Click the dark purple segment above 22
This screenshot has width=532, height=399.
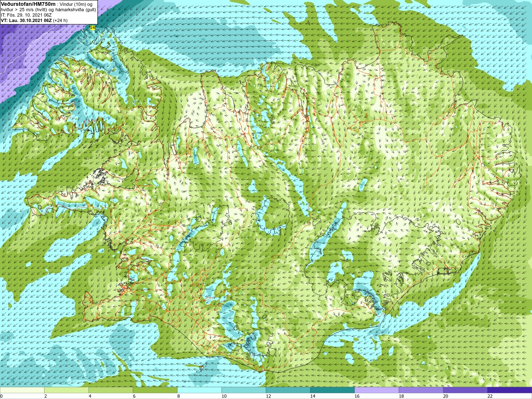pyautogui.click(x=510, y=390)
